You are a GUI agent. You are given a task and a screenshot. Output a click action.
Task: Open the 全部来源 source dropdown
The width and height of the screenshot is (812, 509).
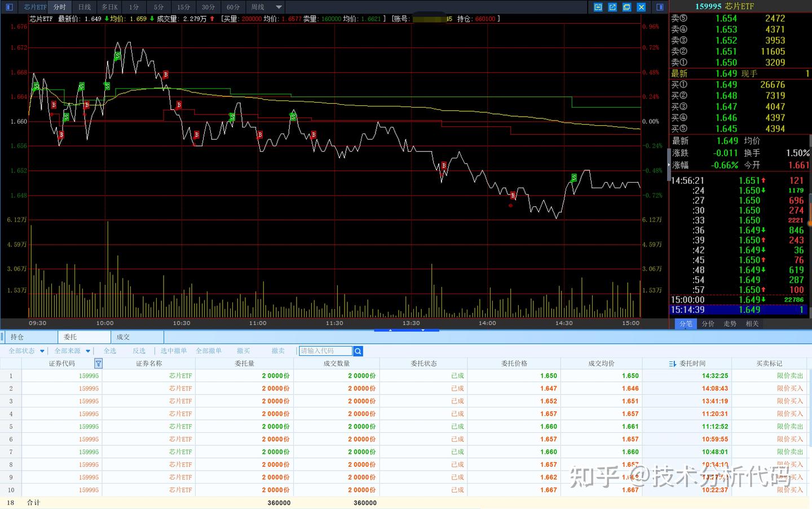pos(72,351)
